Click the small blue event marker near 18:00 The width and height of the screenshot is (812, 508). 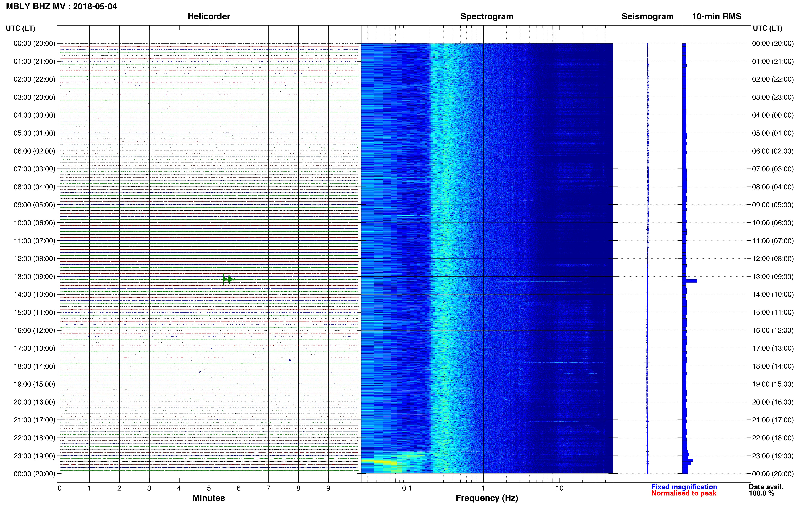pos(290,360)
